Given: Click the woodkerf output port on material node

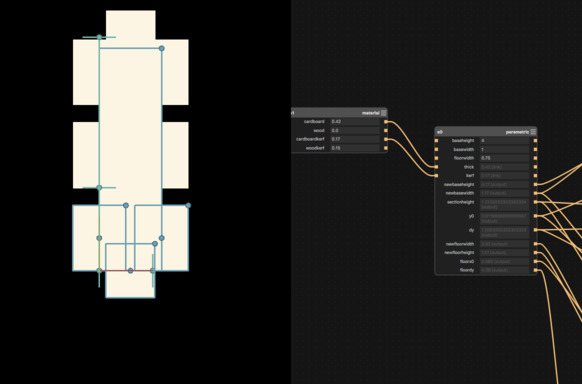Looking at the screenshot, I should point(386,148).
